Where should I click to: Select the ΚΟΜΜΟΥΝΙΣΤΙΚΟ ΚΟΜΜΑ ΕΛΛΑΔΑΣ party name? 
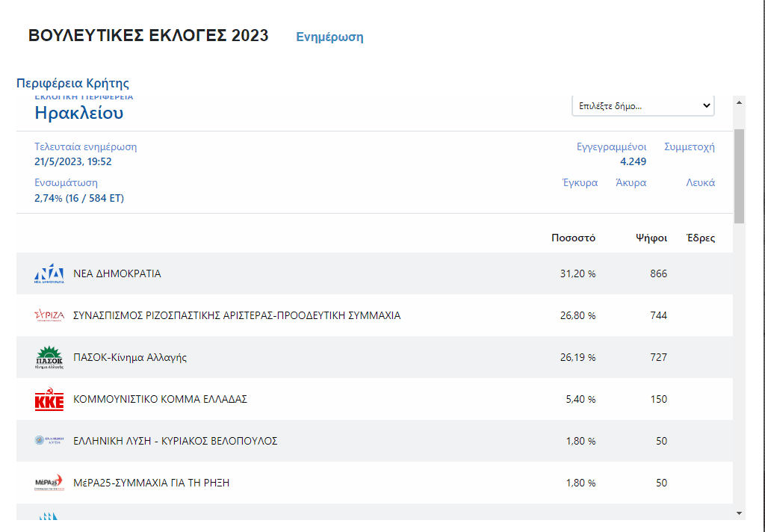click(160, 399)
